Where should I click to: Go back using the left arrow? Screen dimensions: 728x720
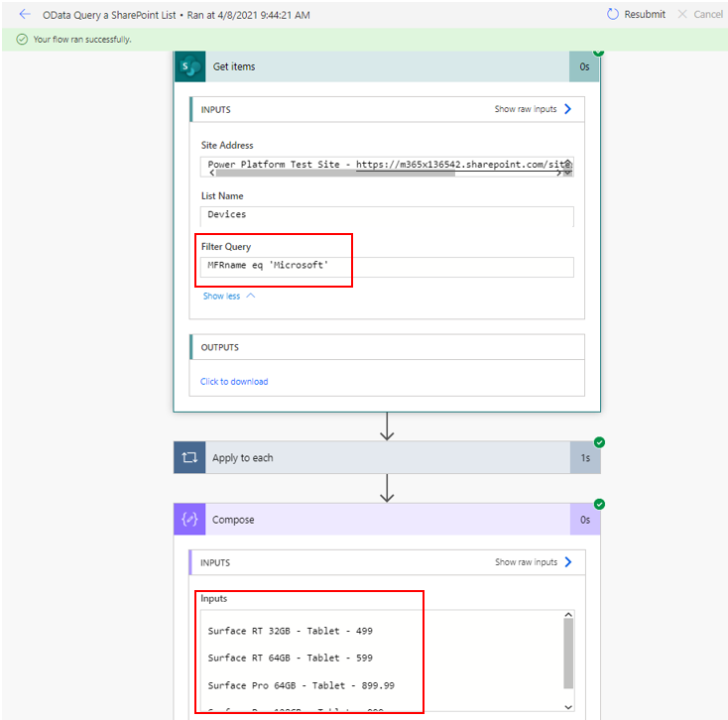tap(25, 15)
